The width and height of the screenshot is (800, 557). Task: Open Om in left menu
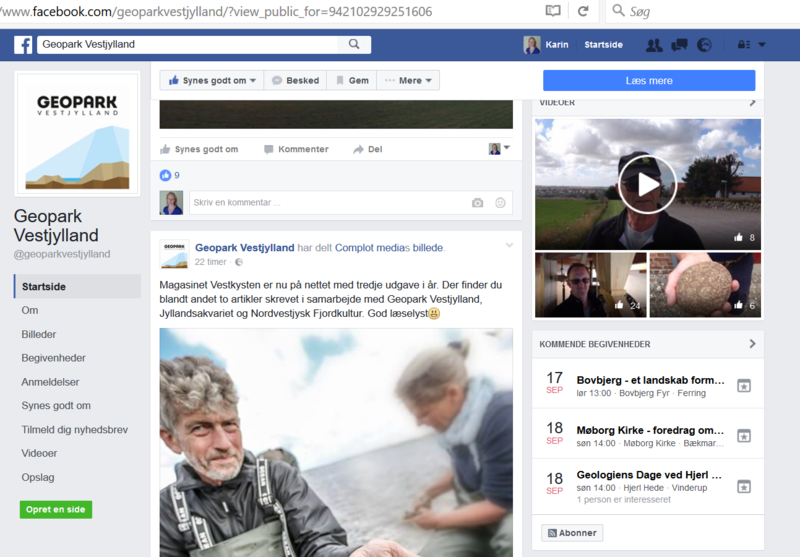click(30, 311)
